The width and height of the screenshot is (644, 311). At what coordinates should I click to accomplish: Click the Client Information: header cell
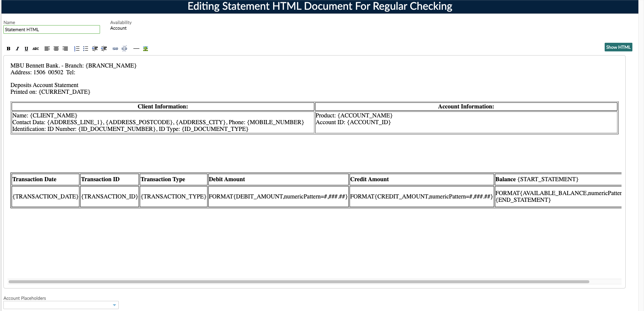(x=163, y=107)
